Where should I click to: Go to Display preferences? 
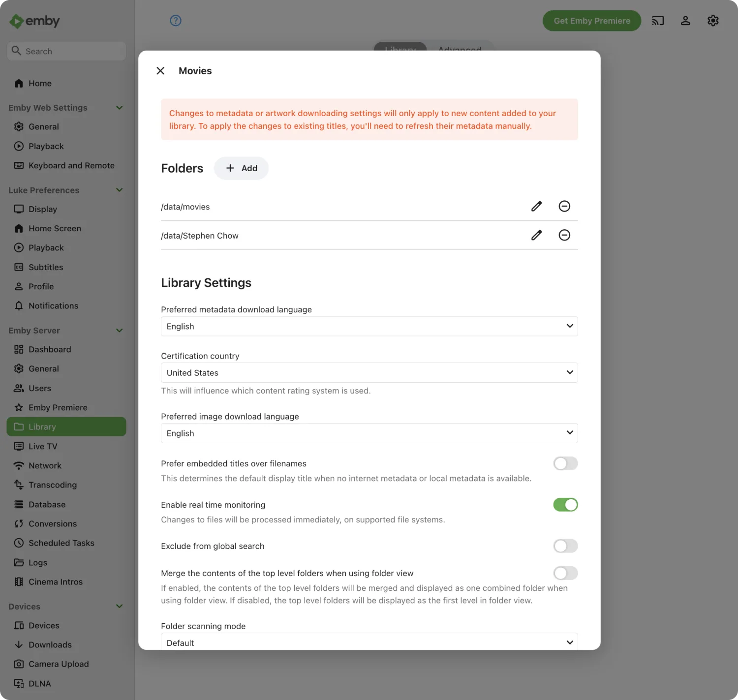[66, 209]
